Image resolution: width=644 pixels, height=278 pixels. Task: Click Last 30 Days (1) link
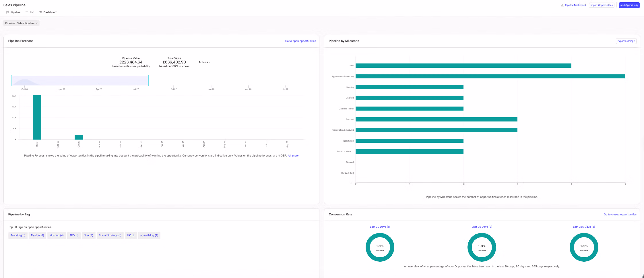pos(380,227)
